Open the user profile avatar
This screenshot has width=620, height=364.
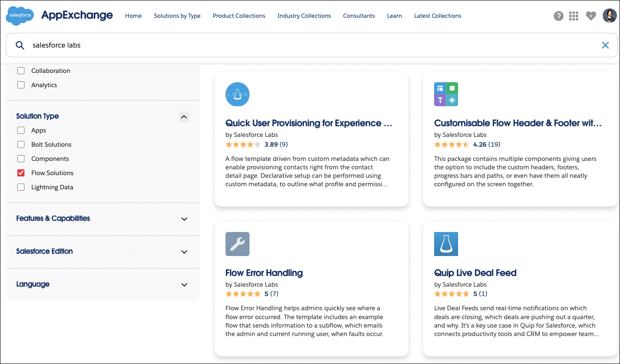click(609, 16)
